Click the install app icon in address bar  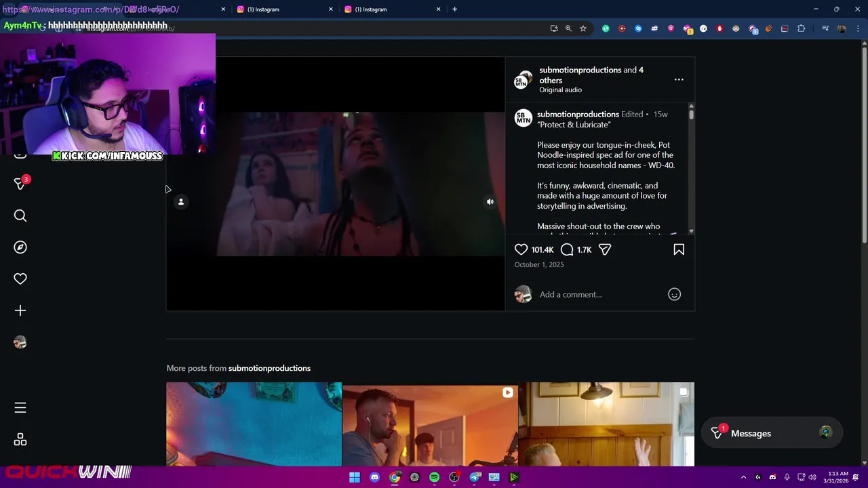click(554, 28)
